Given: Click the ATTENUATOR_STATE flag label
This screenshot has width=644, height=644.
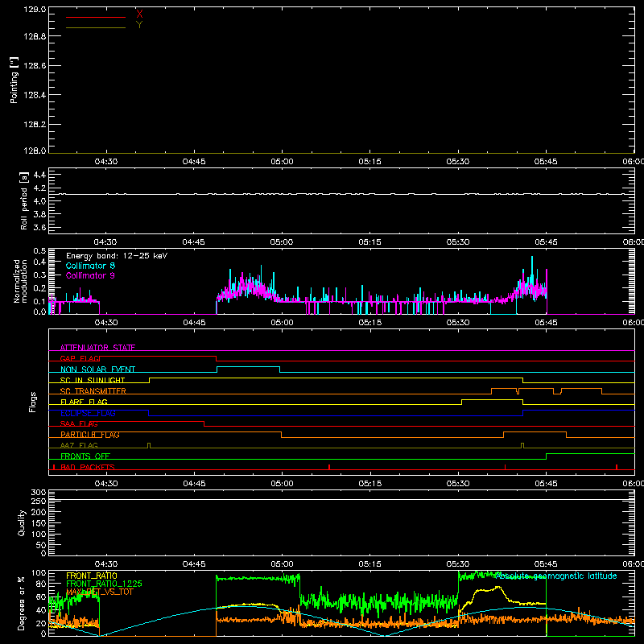Looking at the screenshot, I should tap(97, 348).
